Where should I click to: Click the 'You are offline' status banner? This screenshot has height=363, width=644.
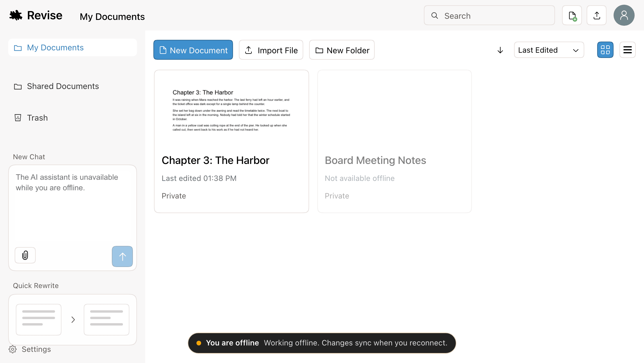pyautogui.click(x=322, y=343)
